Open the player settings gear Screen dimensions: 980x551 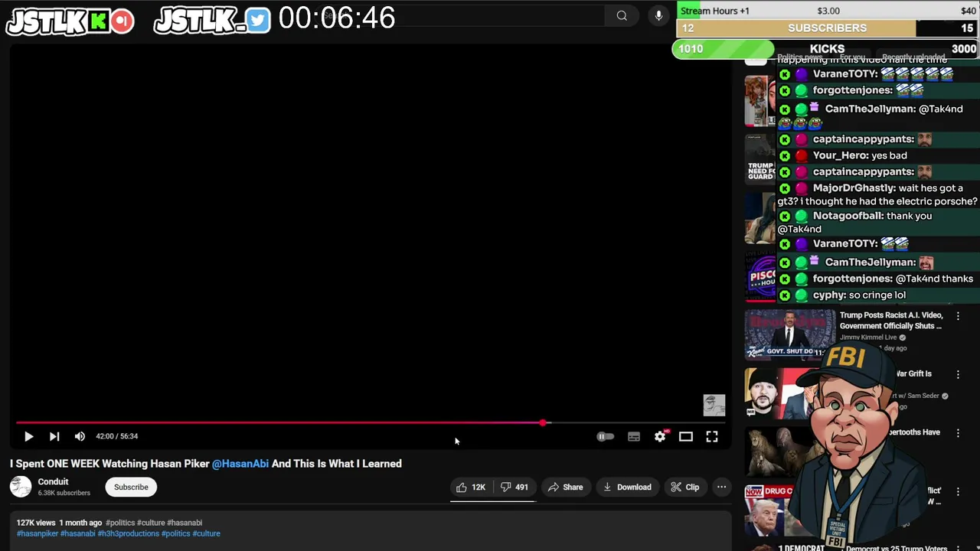pos(660,436)
